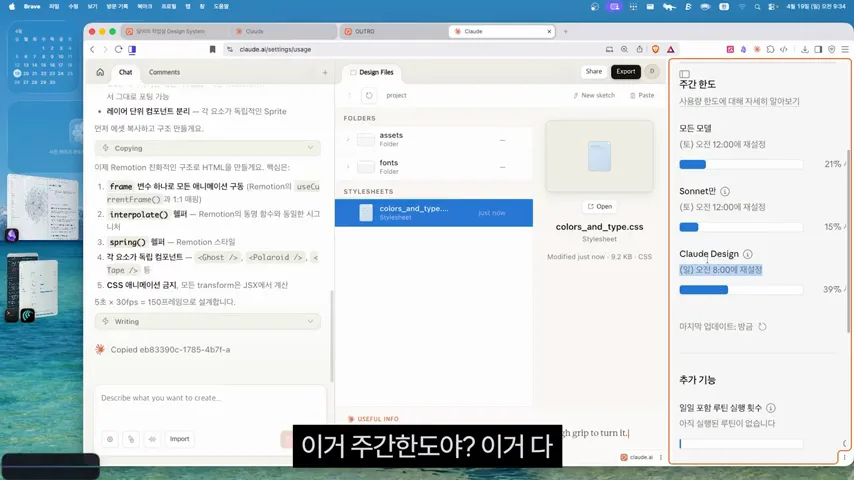The width and height of the screenshot is (854, 480).
Task: Click the user avatar next to Export
Action: click(x=652, y=71)
